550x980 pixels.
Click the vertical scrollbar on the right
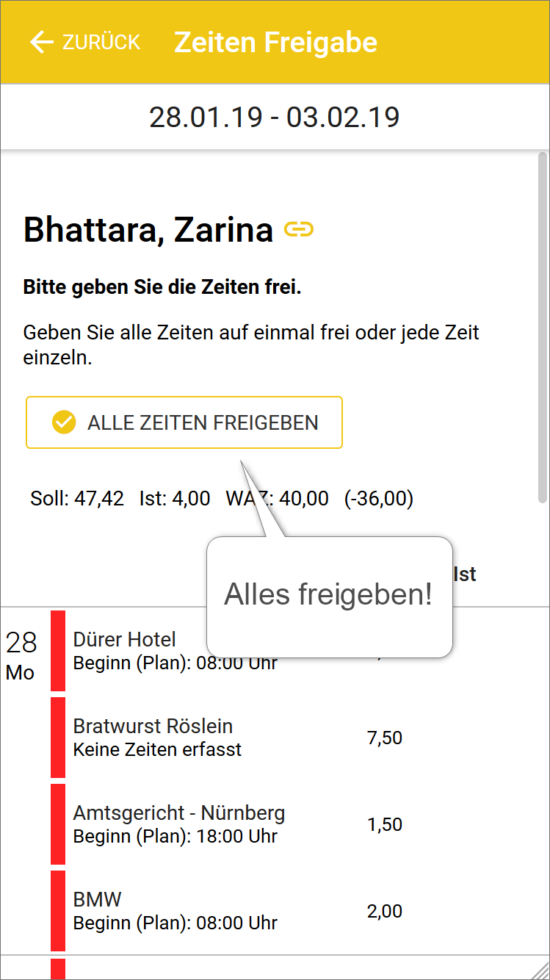(x=543, y=327)
